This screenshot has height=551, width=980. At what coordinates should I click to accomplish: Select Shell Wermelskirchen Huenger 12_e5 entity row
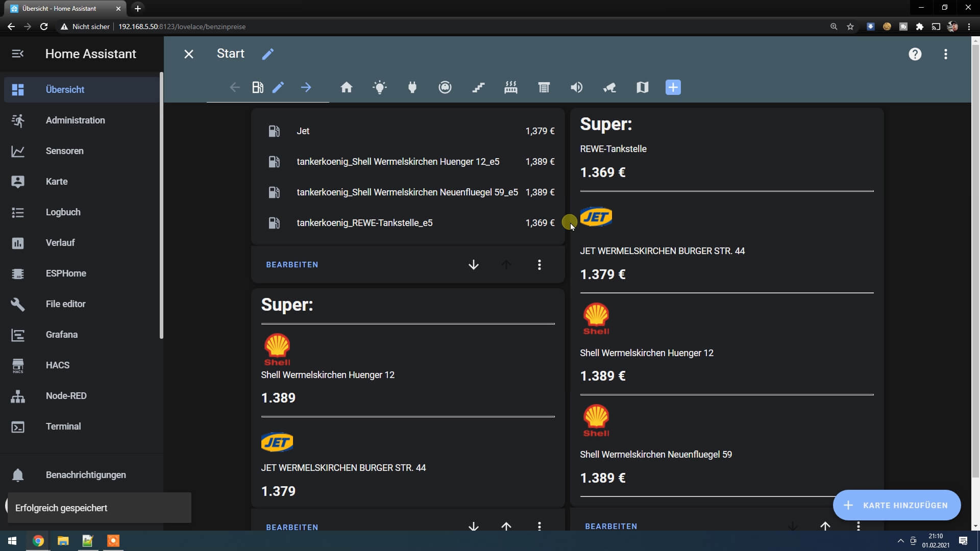point(408,162)
